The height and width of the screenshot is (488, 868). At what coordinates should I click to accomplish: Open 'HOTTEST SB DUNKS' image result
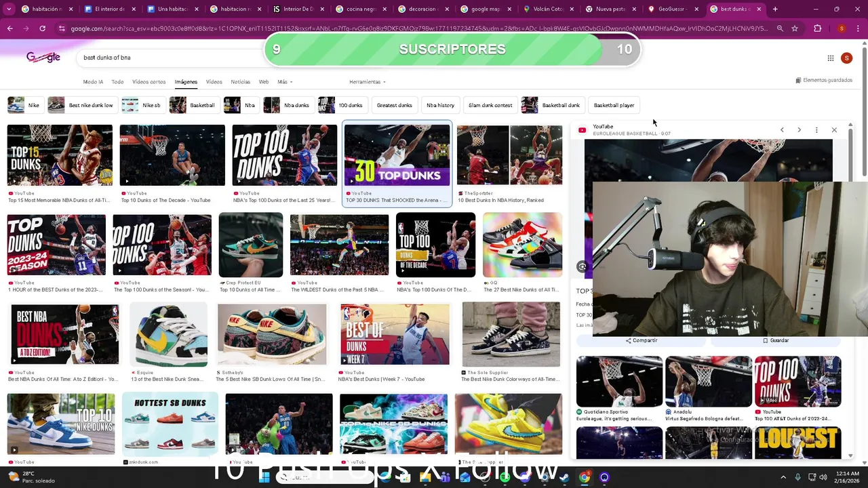click(x=170, y=424)
